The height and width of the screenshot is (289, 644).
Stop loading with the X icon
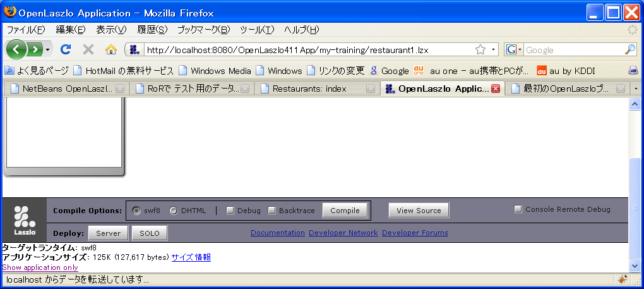[88, 50]
